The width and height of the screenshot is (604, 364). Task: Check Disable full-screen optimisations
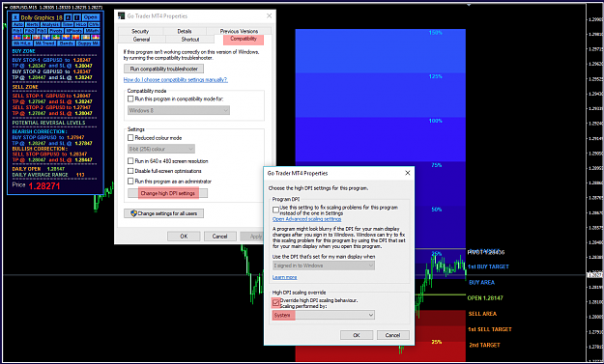tap(130, 171)
